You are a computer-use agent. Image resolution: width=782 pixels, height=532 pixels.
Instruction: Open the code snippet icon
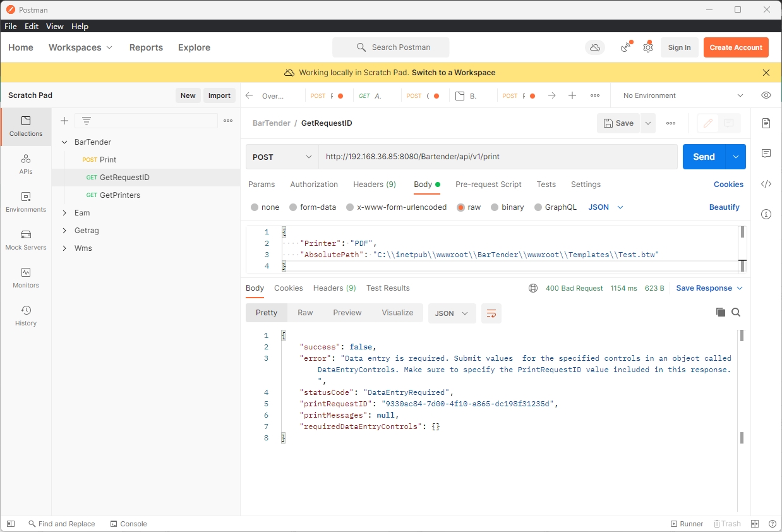pyautogui.click(x=766, y=184)
